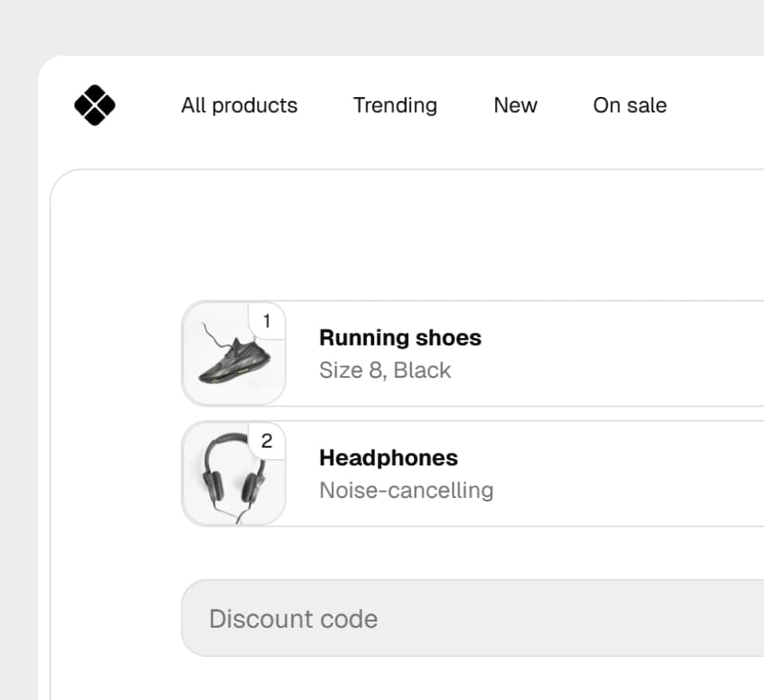Click the Size 8, Black description
The width and height of the screenshot is (764, 700).
tap(385, 370)
